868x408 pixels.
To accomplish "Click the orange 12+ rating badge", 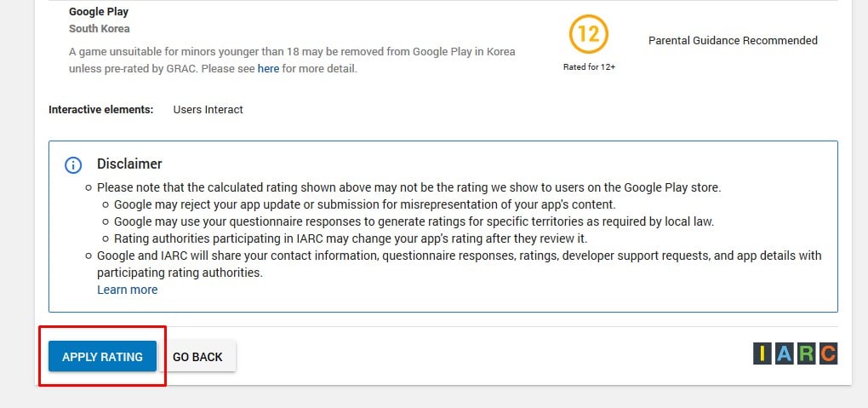I will point(589,35).
